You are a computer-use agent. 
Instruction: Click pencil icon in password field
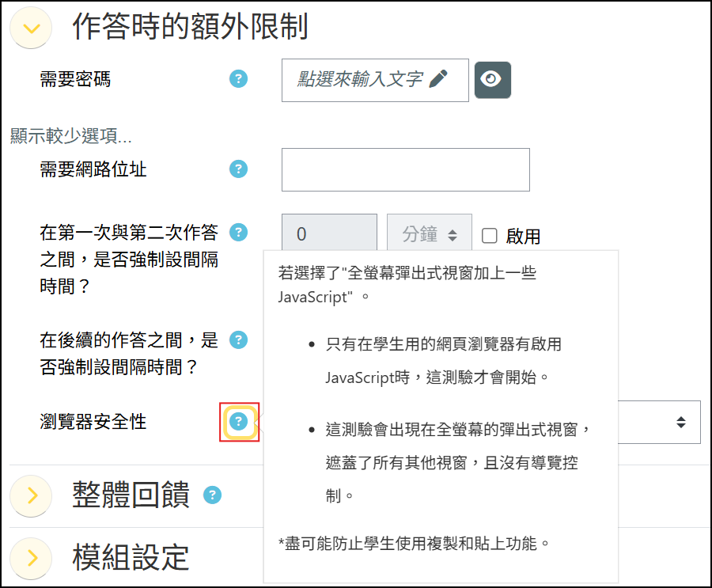(438, 79)
